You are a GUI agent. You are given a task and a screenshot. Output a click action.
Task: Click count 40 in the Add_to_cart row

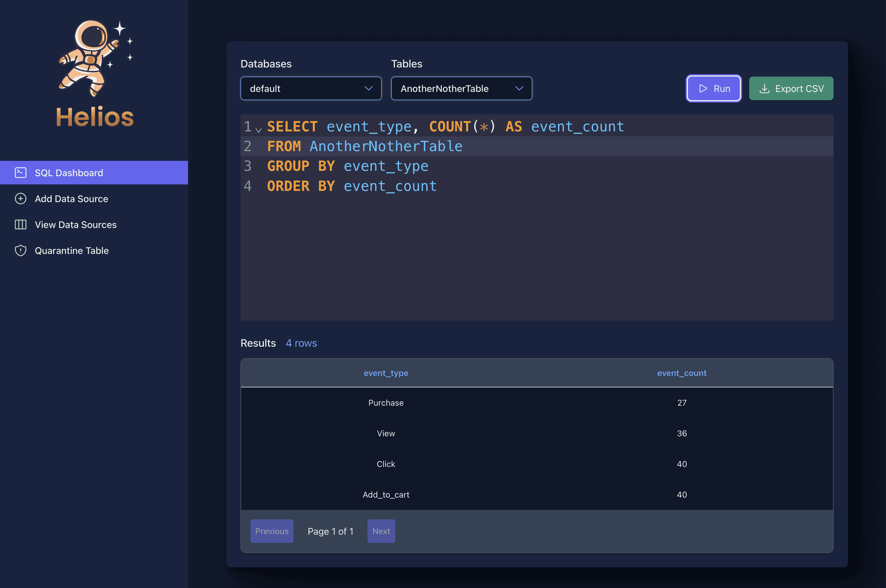(x=681, y=495)
